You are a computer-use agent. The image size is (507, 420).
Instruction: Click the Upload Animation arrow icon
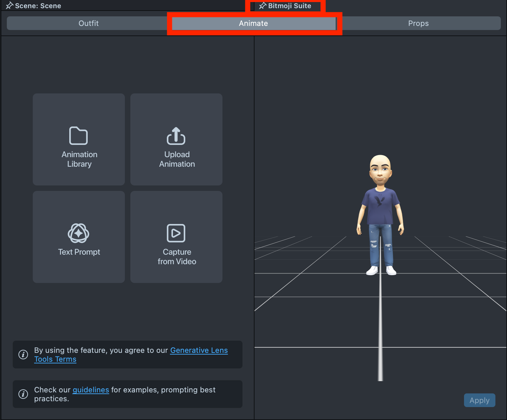pyautogui.click(x=176, y=136)
